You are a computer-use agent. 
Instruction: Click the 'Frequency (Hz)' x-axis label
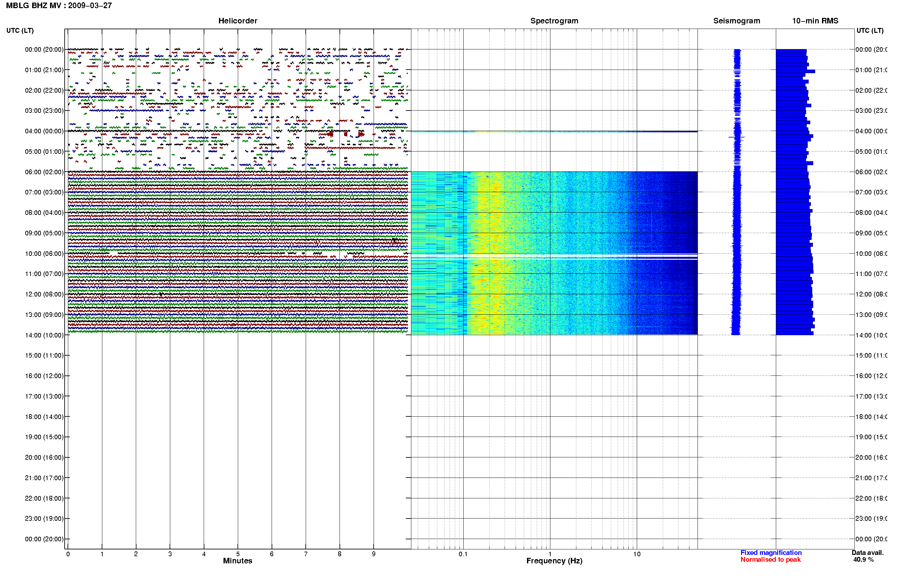click(554, 561)
